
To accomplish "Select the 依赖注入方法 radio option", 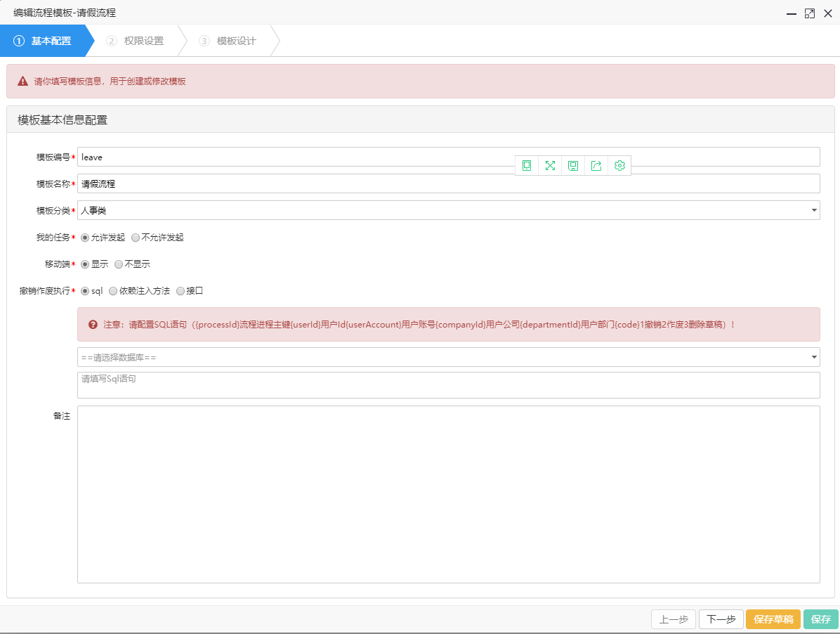I will click(x=113, y=291).
